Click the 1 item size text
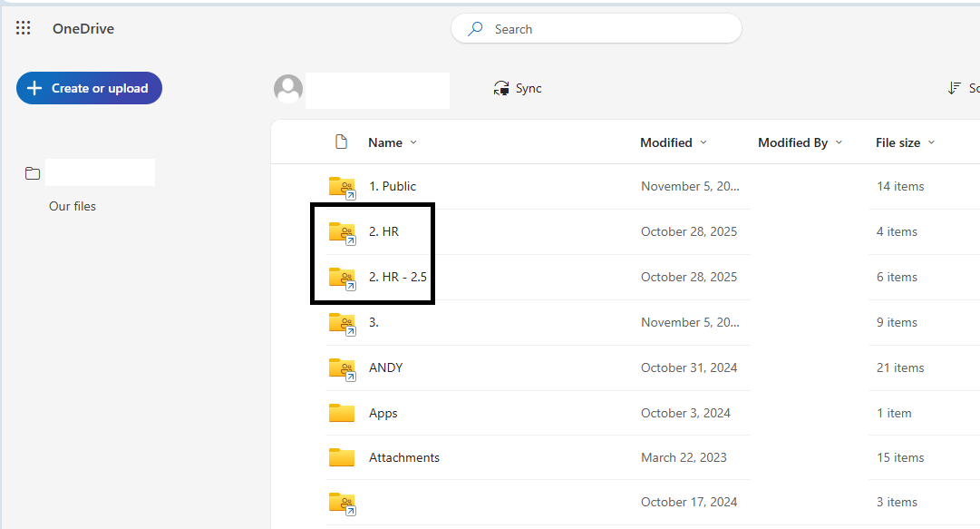 click(894, 414)
